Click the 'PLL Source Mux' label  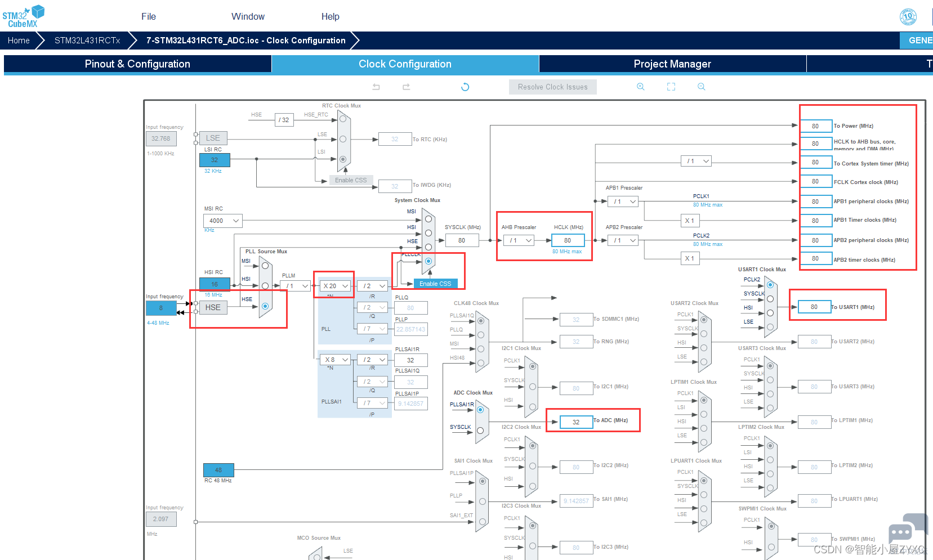pos(266,252)
